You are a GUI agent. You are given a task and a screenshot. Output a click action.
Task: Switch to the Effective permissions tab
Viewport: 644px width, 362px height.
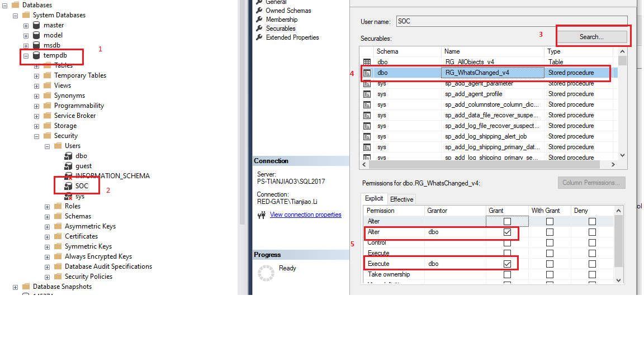(x=401, y=199)
